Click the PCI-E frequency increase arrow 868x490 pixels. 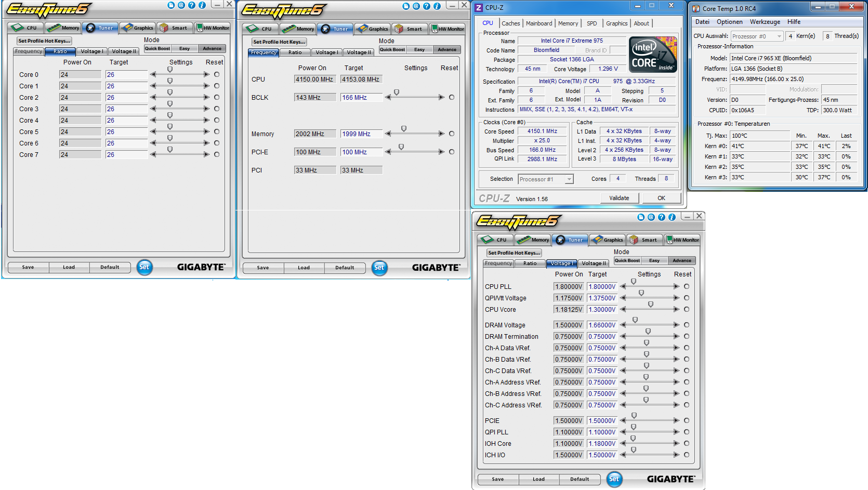point(441,152)
